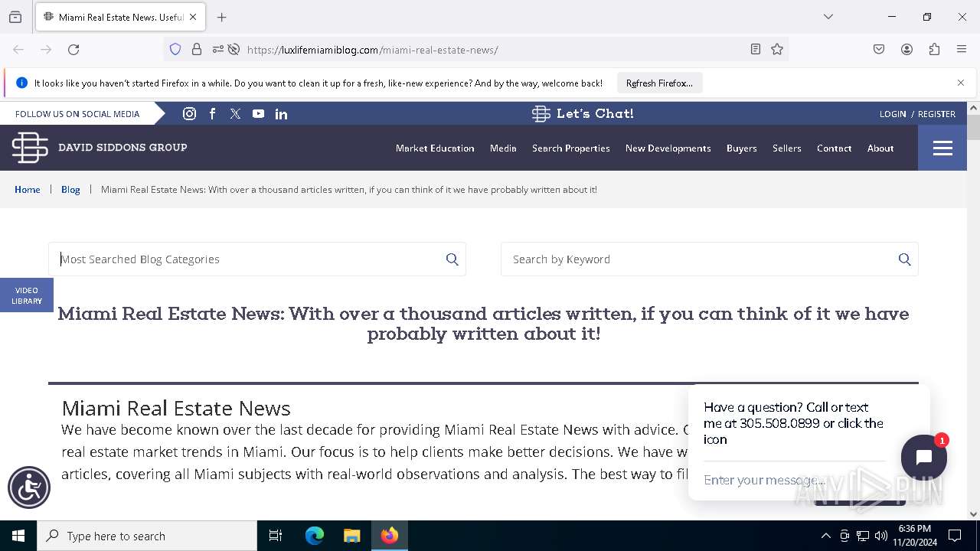Open the Contact menu item
This screenshot has width=980, height=551.
pos(834,148)
